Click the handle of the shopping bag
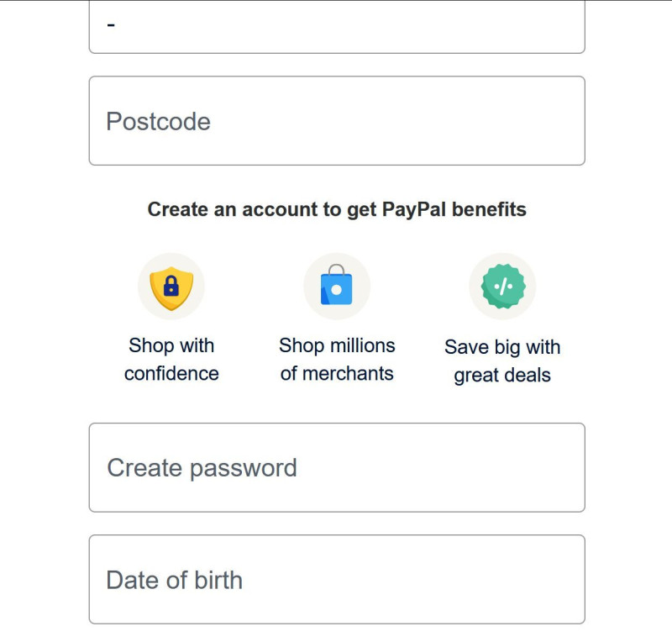The height and width of the screenshot is (642, 672). click(x=336, y=270)
